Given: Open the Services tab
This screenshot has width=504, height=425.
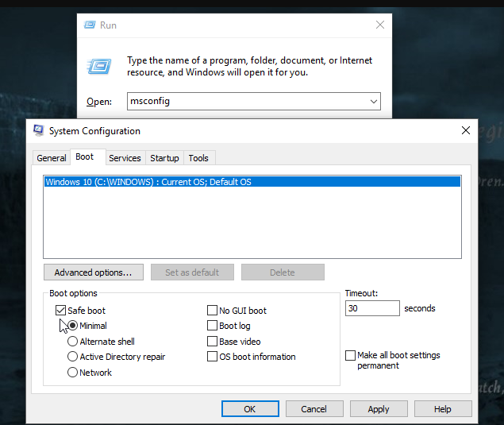Looking at the screenshot, I should 125,158.
